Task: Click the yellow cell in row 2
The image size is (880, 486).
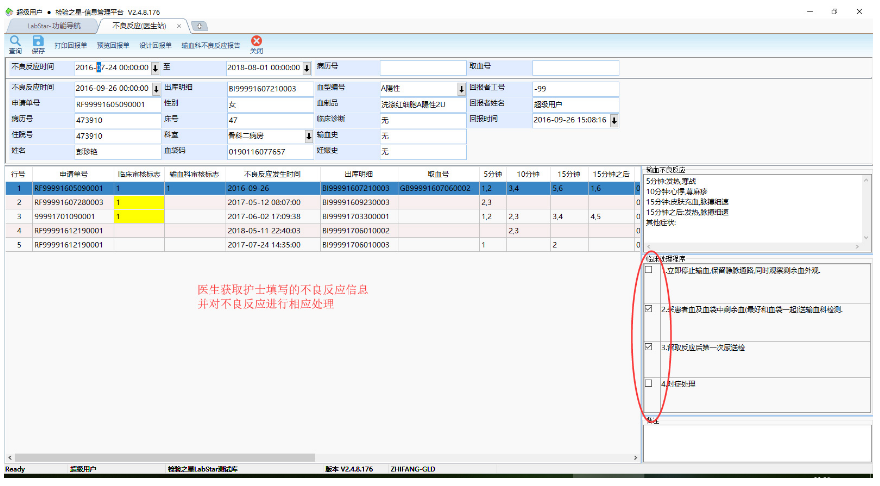Action: click(138, 202)
